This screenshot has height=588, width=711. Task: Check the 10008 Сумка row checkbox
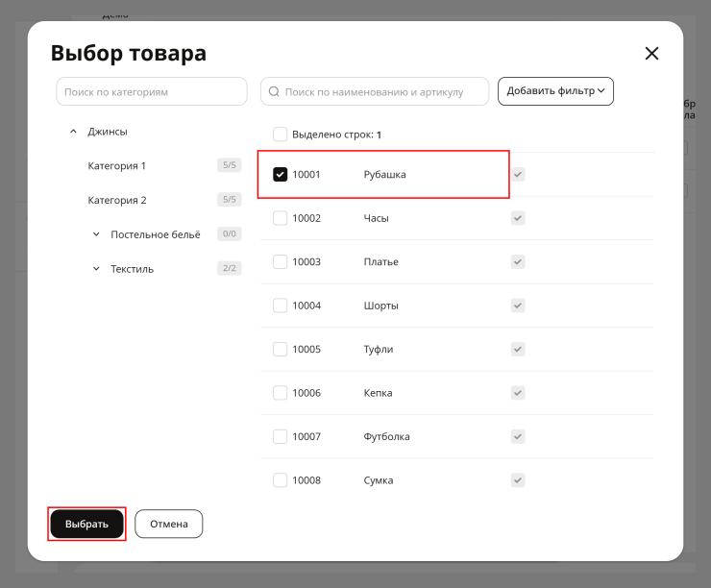tap(280, 480)
